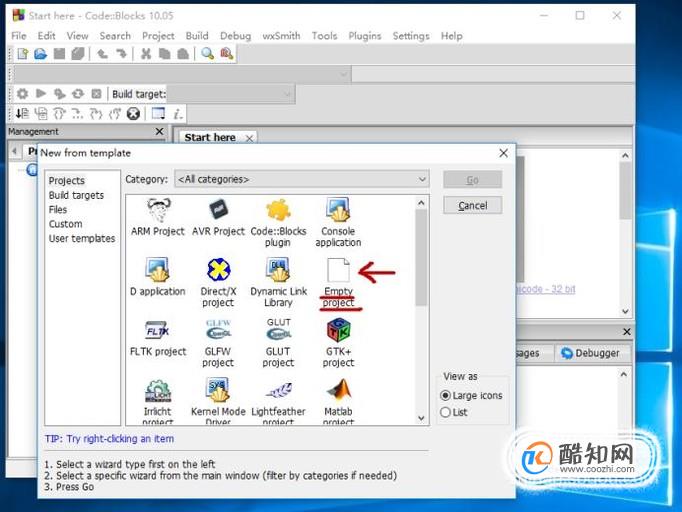Click the Open file toolbar icon
Viewport: 682px width, 512px height.
click(40, 54)
